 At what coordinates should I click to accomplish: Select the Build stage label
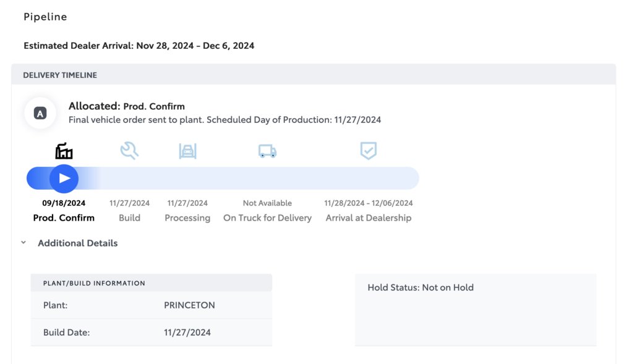pos(129,218)
